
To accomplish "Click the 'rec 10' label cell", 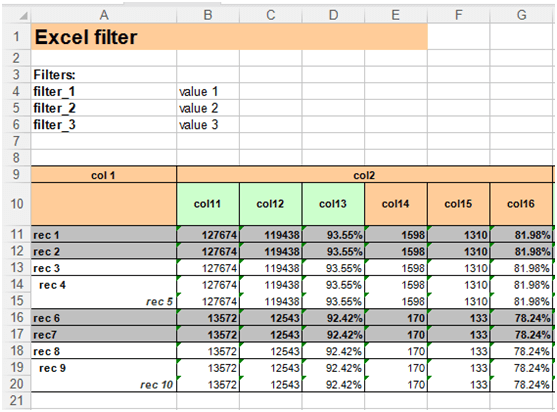I will click(x=104, y=384).
